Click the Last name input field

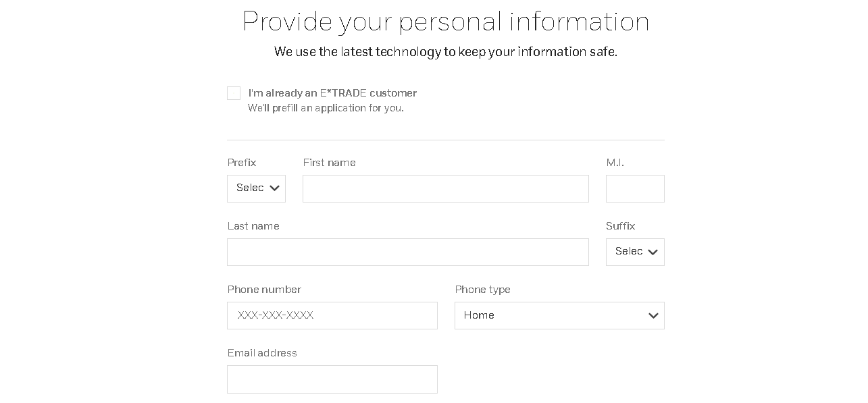click(x=408, y=252)
